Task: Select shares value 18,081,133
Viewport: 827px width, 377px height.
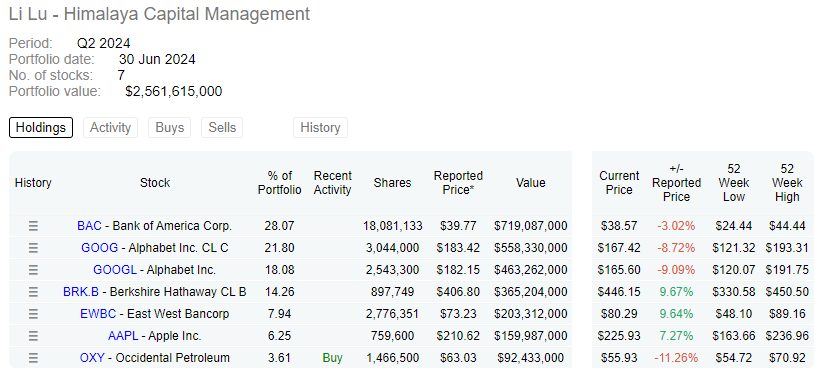Action: pyautogui.click(x=392, y=226)
